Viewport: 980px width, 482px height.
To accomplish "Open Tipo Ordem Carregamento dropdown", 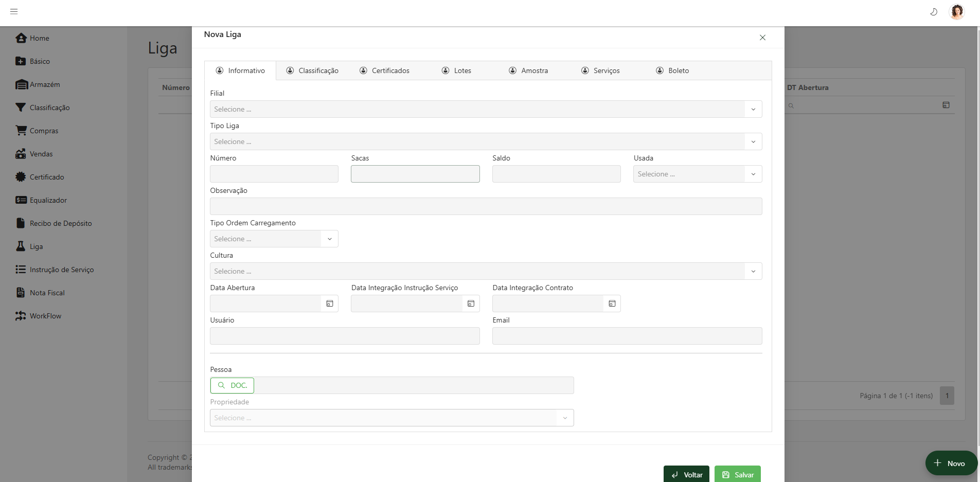I will [x=330, y=239].
